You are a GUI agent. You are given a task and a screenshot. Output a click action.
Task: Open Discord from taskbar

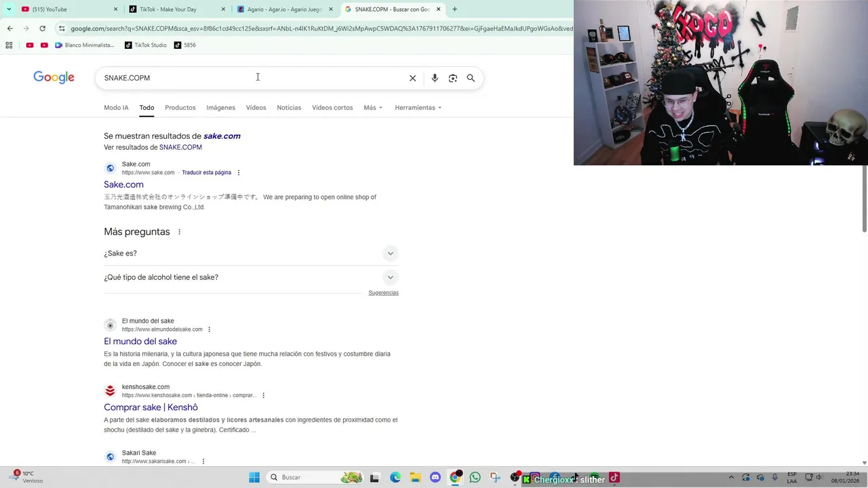point(435,478)
